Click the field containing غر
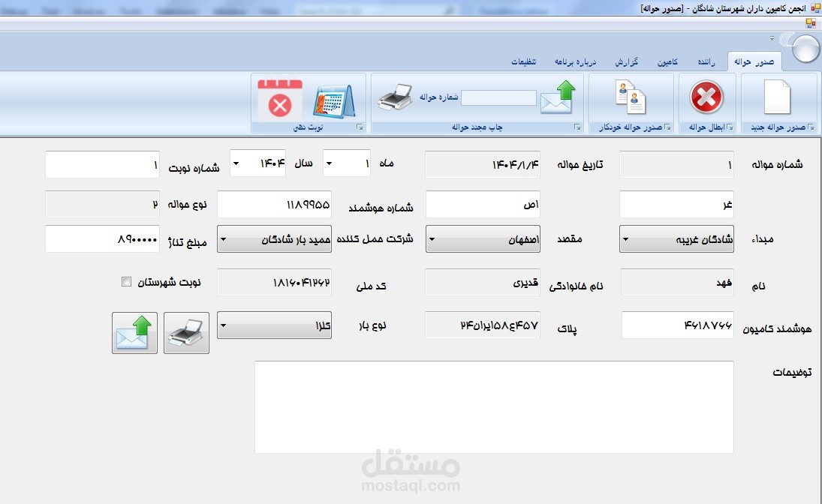The image size is (822, 504). [676, 204]
